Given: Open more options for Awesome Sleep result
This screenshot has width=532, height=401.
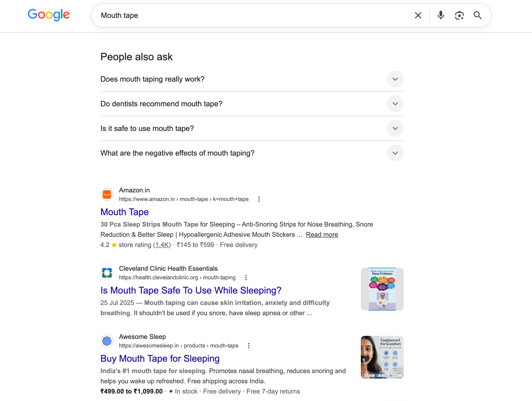Looking at the screenshot, I should [249, 346].
